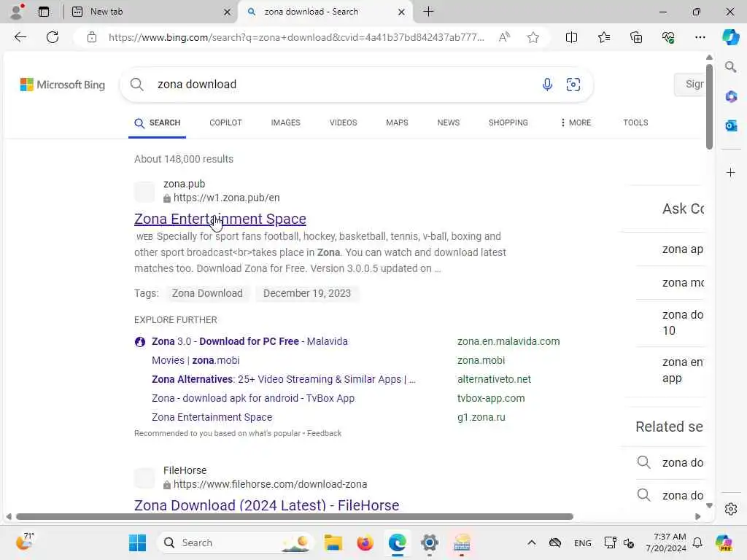This screenshot has width=747, height=560.
Task: Open zona.en.malavida.com domain link
Action: 508,341
